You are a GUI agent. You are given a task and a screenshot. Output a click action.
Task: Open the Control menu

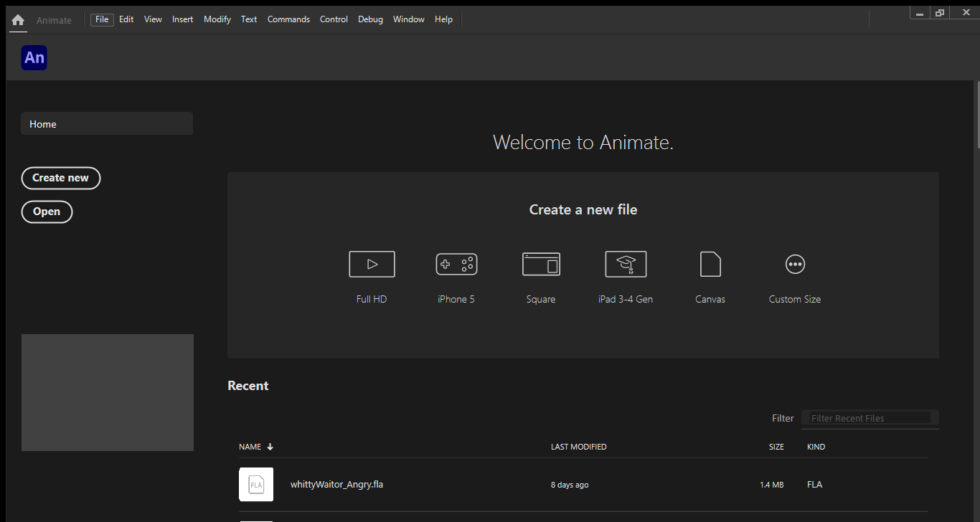pyautogui.click(x=334, y=19)
